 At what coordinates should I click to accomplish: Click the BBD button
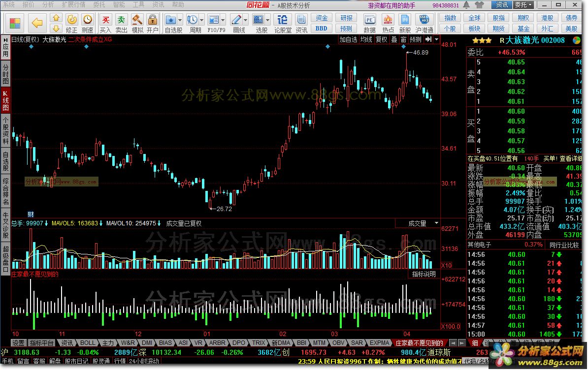(x=322, y=29)
